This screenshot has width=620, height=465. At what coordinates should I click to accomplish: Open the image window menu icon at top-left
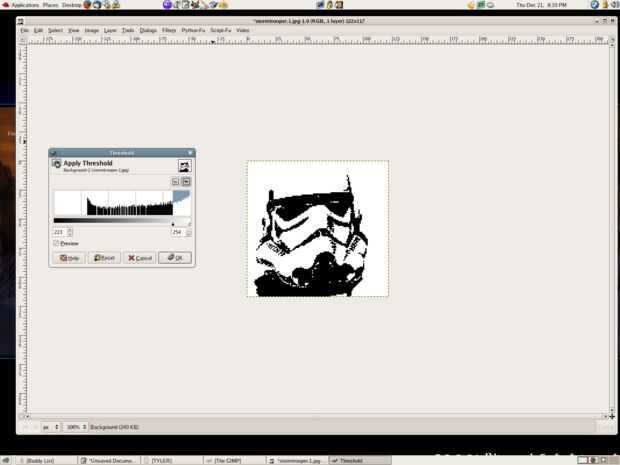[x=21, y=21]
